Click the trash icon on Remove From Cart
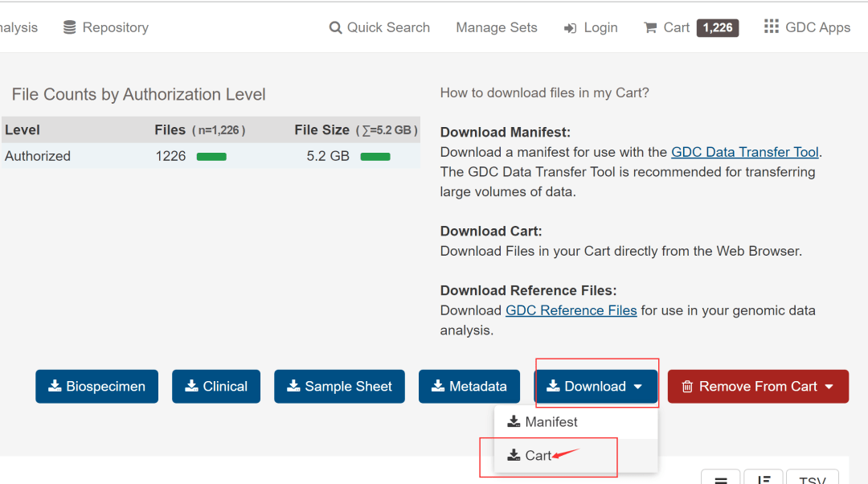The image size is (868, 484). [687, 387]
